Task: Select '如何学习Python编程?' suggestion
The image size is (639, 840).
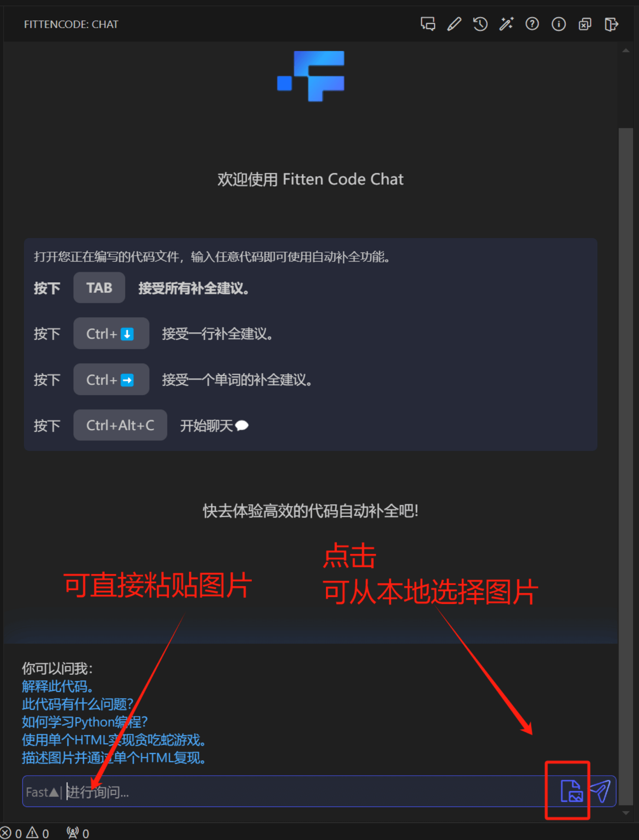Action: pyautogui.click(x=84, y=722)
